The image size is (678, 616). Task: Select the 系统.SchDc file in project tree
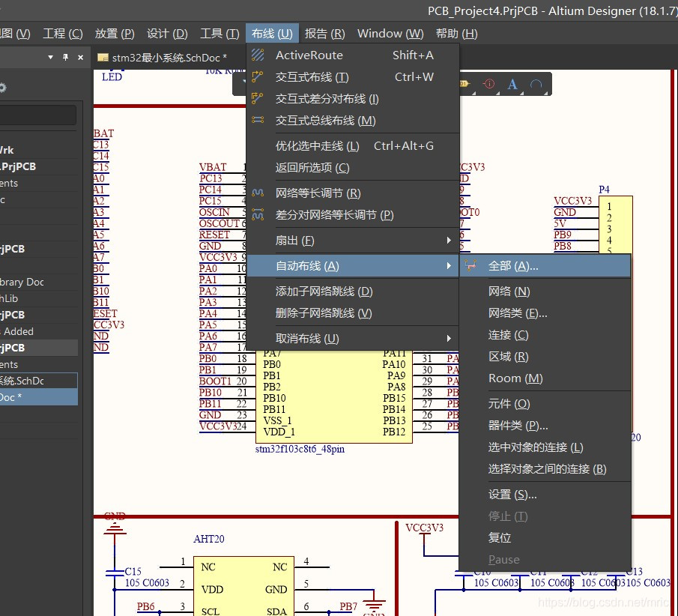(39, 381)
